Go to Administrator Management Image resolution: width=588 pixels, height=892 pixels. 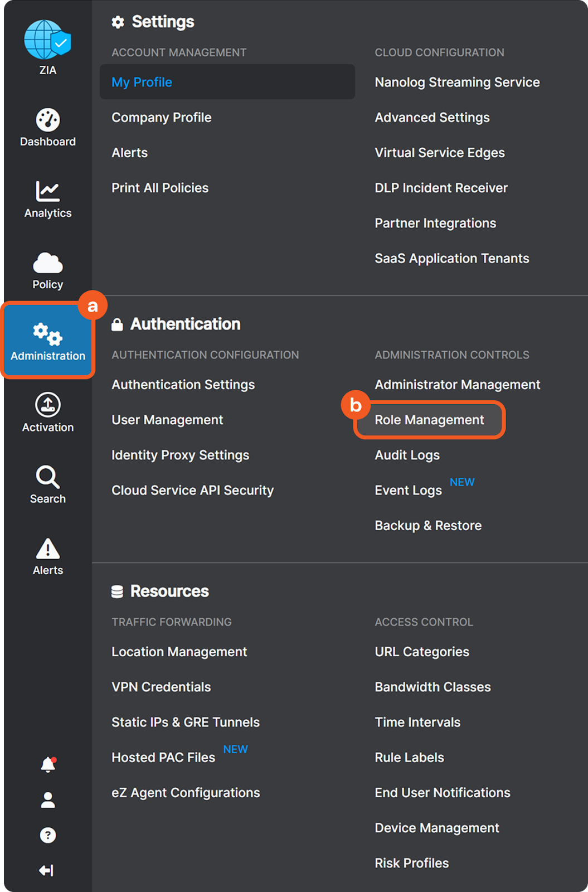(x=457, y=385)
